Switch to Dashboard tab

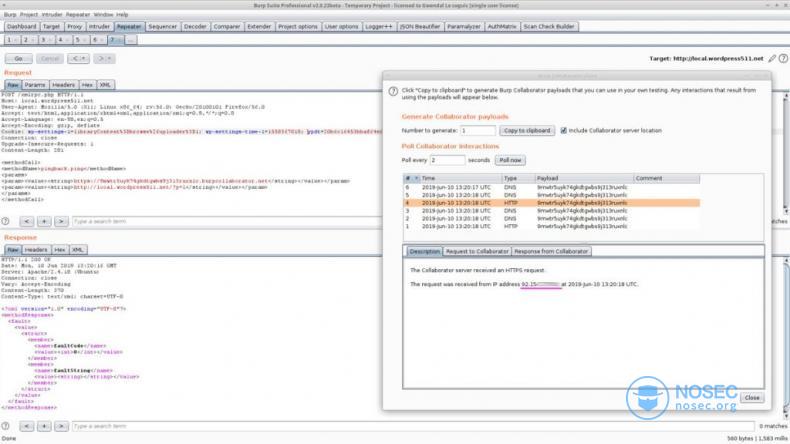coord(22,26)
